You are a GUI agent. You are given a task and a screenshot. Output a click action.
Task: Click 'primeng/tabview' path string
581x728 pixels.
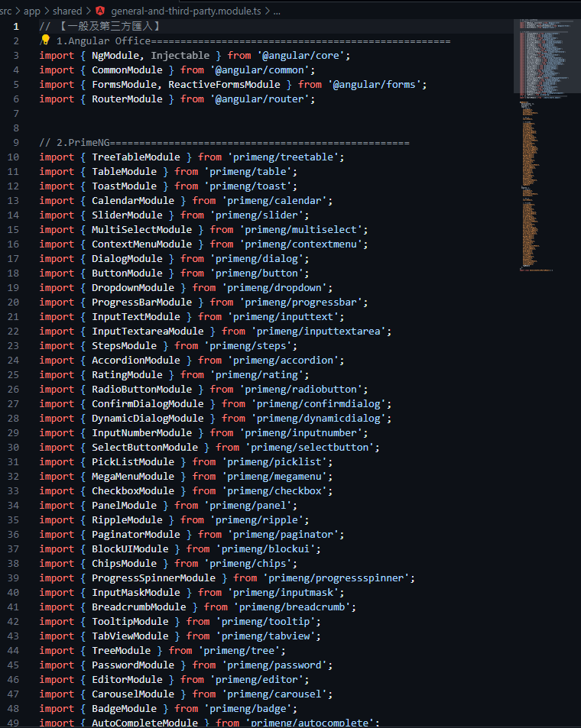265,636
